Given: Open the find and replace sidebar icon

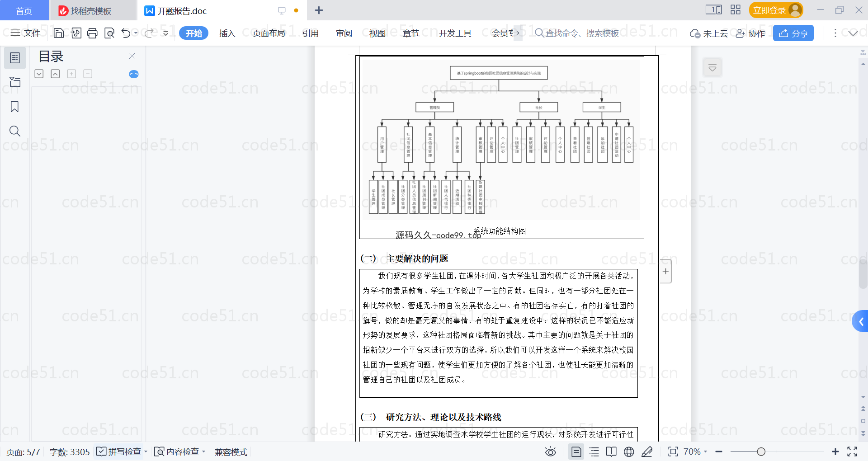Looking at the screenshot, I should pyautogui.click(x=15, y=131).
